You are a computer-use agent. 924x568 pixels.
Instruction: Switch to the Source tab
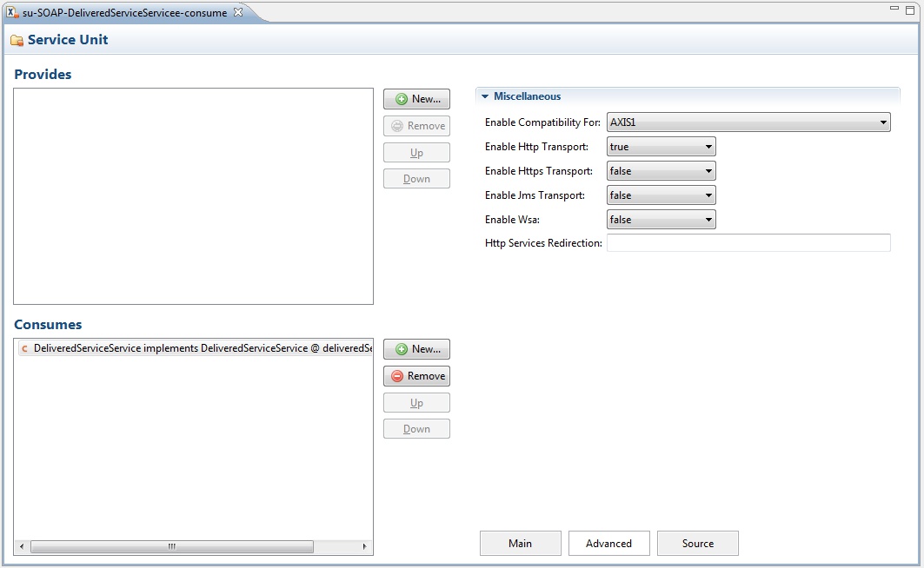pyautogui.click(x=697, y=544)
